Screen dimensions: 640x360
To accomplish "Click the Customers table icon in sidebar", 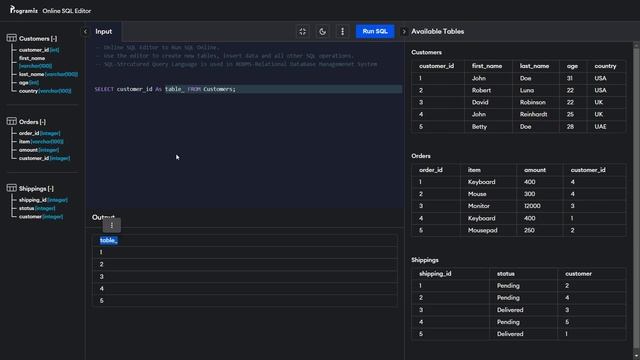I will [11, 38].
